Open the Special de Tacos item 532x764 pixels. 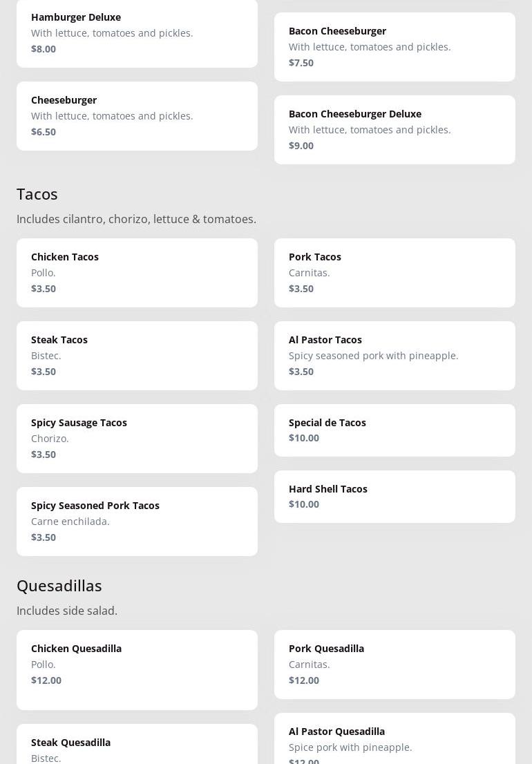395,430
